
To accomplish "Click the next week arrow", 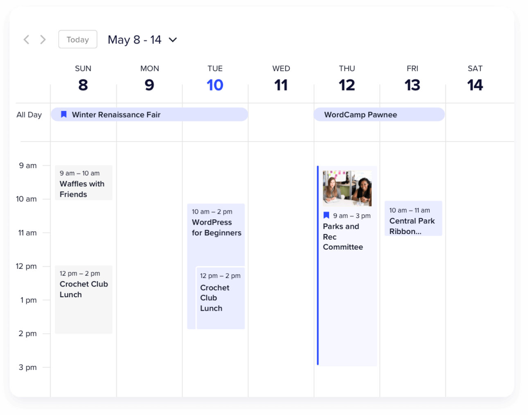I will pyautogui.click(x=43, y=39).
